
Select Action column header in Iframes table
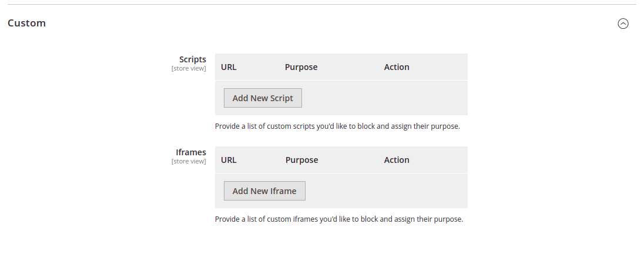[x=397, y=160]
